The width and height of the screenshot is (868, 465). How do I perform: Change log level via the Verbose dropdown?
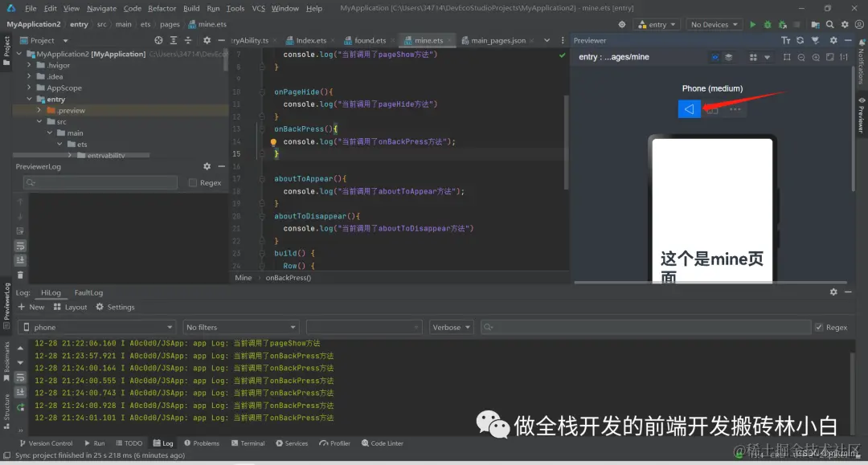(x=450, y=327)
